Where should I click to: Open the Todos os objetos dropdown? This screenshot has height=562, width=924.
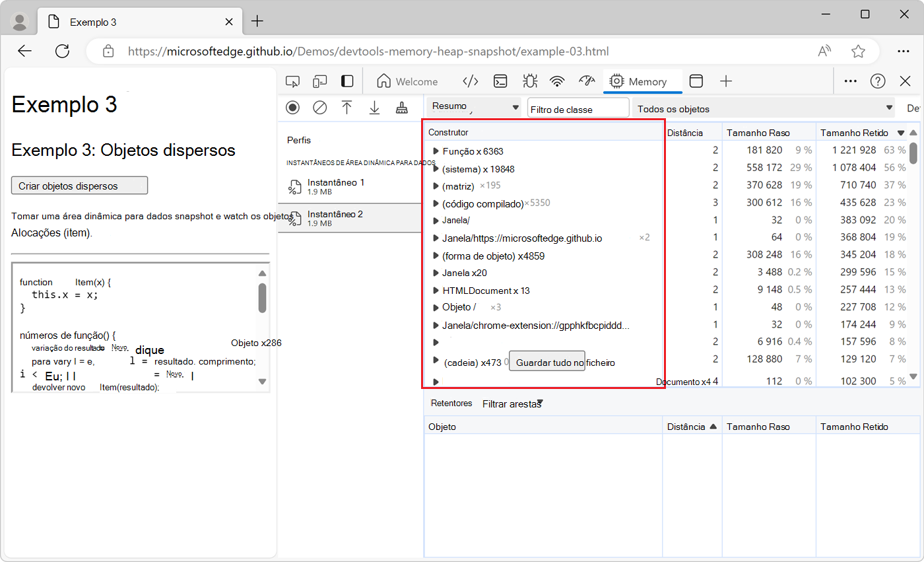pyautogui.click(x=764, y=109)
